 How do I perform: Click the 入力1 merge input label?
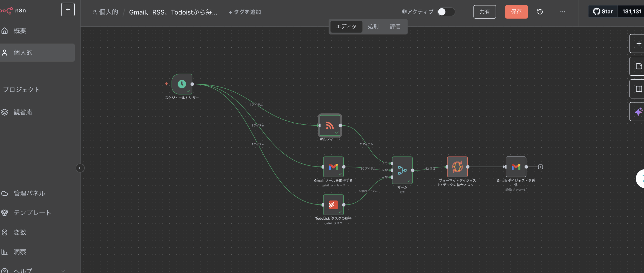click(385, 163)
